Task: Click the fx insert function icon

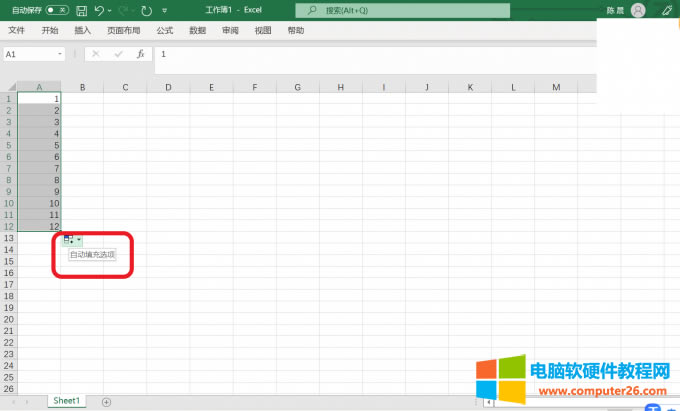Action: [x=140, y=54]
